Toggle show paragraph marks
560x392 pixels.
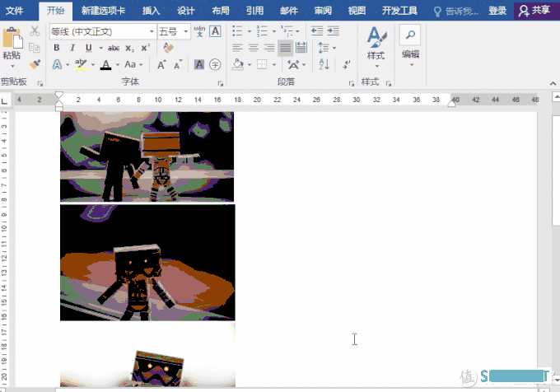(x=347, y=64)
